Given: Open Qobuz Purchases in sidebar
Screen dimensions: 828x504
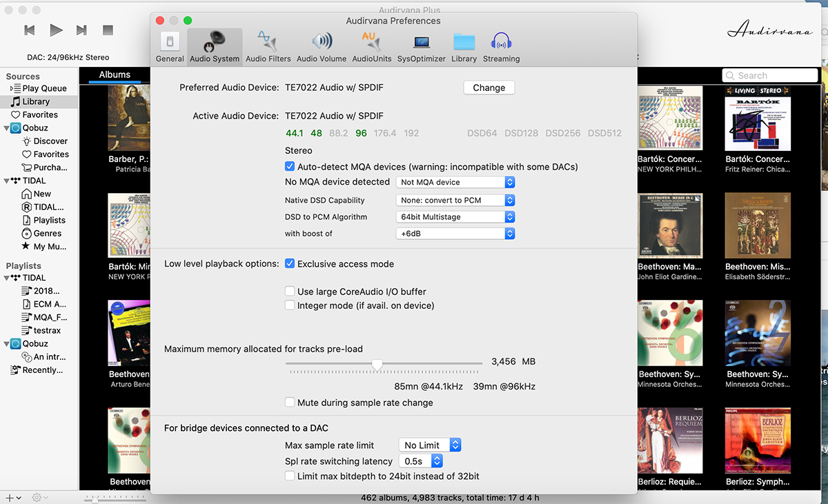Looking at the screenshot, I should (x=45, y=168).
